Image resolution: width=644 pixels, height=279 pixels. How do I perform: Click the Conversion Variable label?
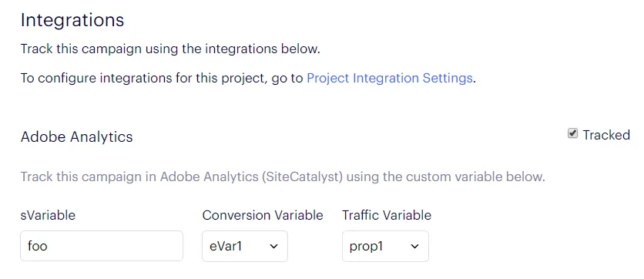click(263, 215)
